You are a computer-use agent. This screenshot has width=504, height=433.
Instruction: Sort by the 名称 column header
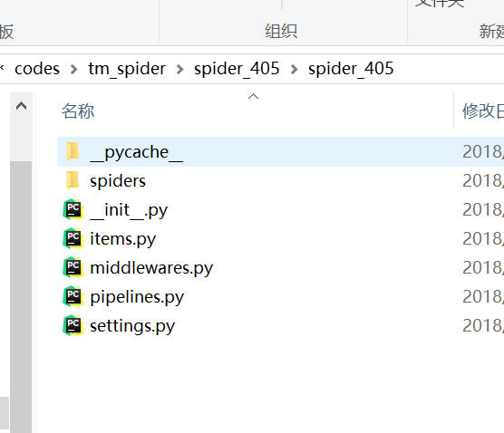tap(78, 111)
